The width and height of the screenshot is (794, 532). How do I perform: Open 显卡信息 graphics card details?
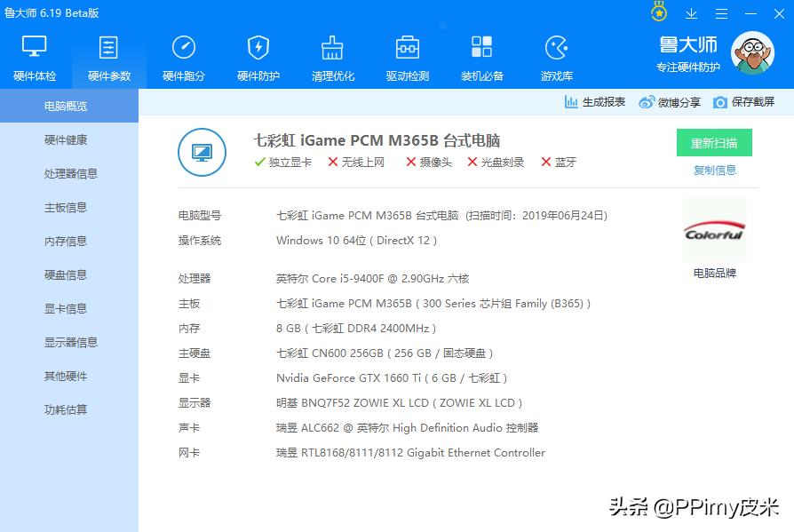[68, 308]
